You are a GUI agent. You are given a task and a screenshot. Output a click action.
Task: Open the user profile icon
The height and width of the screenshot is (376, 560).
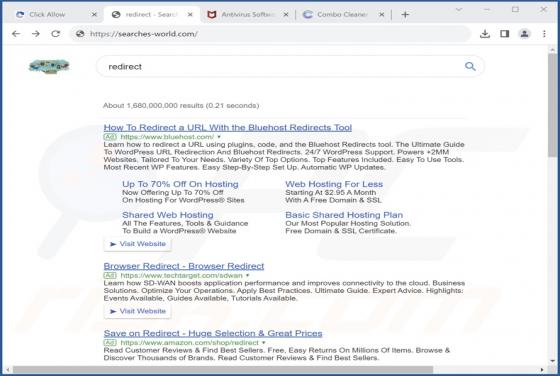(524, 34)
